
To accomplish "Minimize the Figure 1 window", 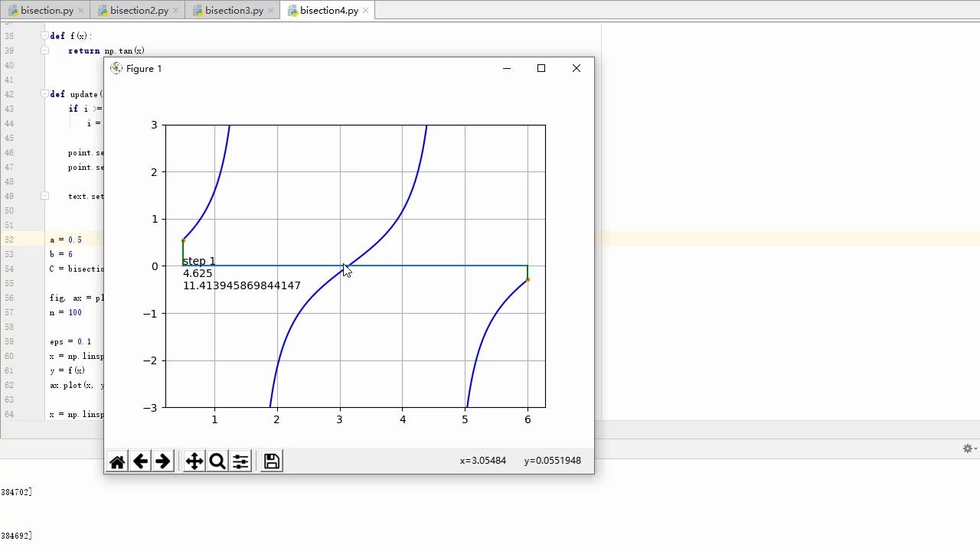I will tap(506, 68).
